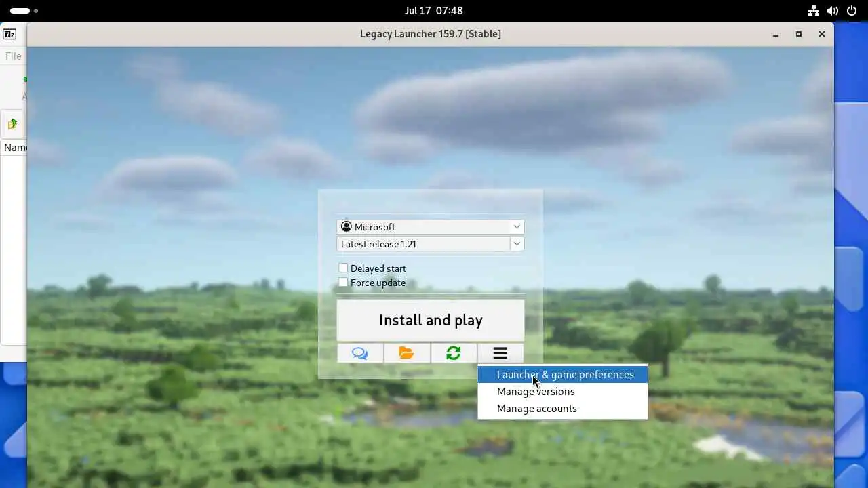Screen dimensions: 868x488
Task: Click the 7z icon in background window
Action: tap(9, 34)
